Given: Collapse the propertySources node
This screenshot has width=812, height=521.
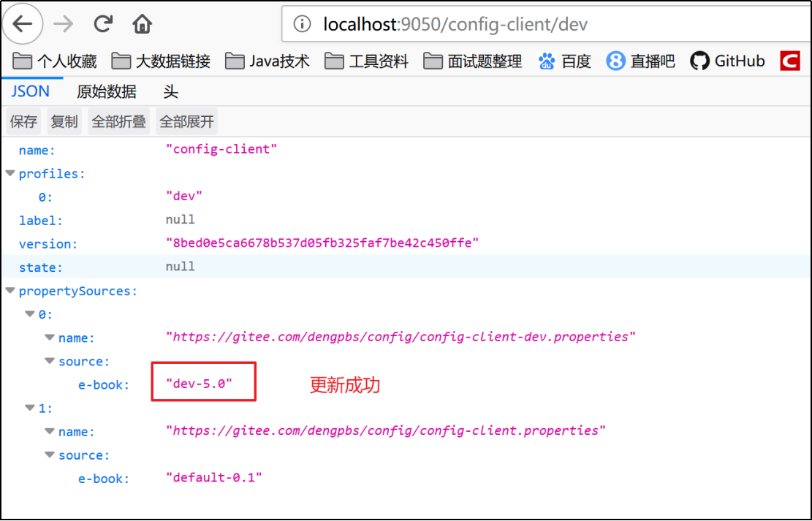Looking at the screenshot, I should point(10,291).
